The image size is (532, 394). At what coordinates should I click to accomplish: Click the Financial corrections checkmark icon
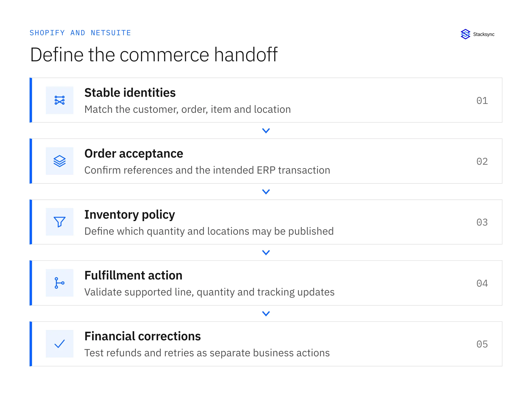tap(60, 344)
